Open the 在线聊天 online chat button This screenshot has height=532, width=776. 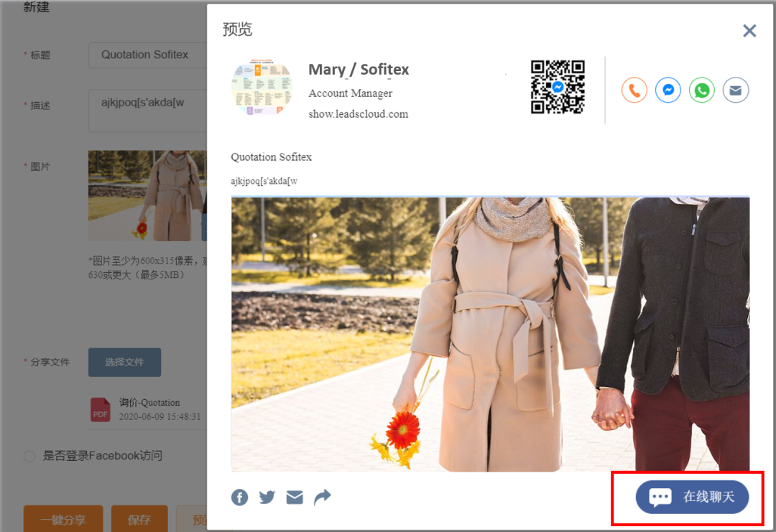(x=692, y=497)
